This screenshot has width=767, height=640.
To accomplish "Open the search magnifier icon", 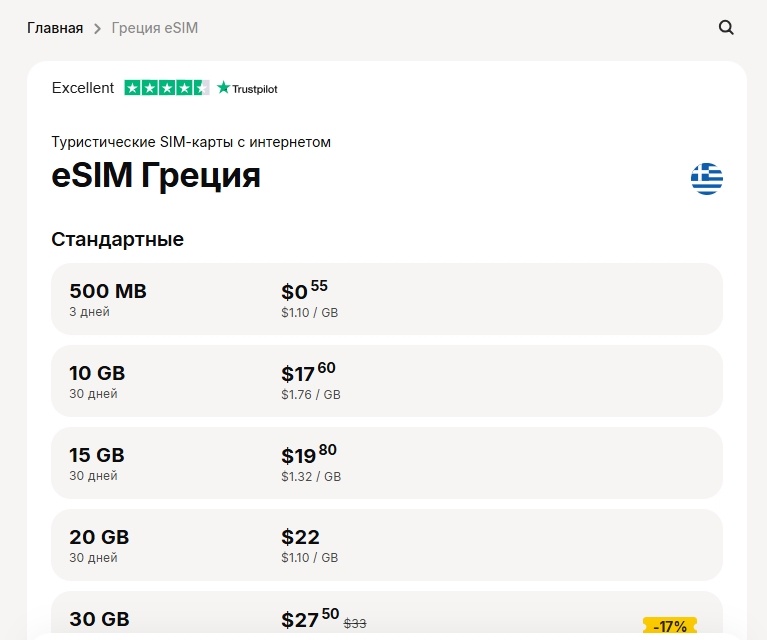I will [x=726, y=27].
